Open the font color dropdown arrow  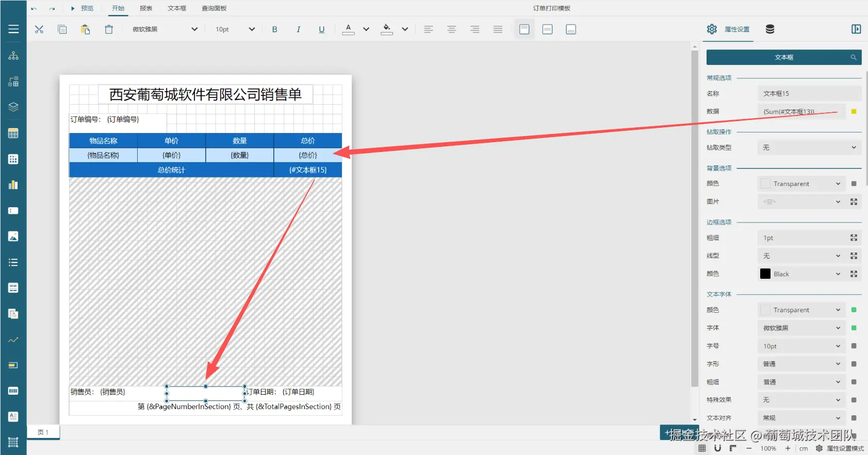point(366,29)
